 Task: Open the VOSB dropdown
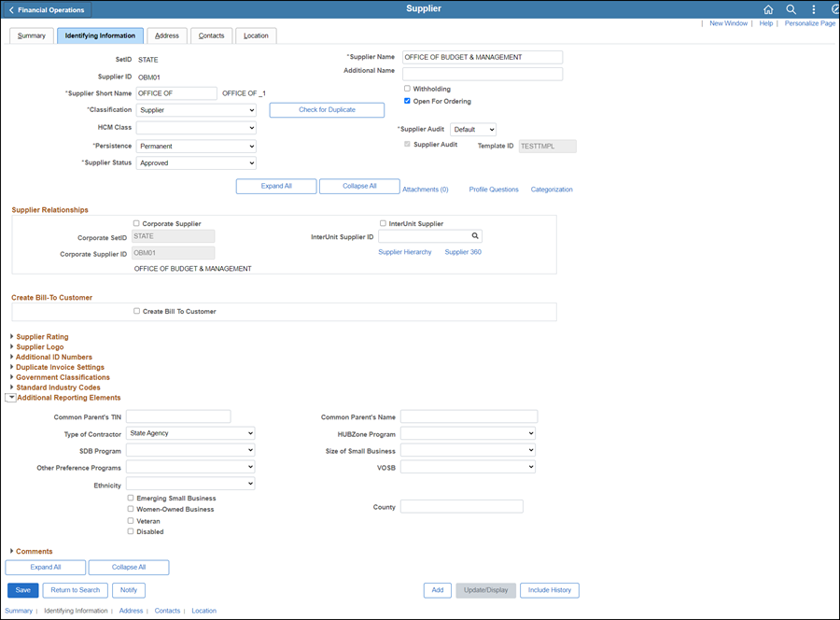click(468, 467)
